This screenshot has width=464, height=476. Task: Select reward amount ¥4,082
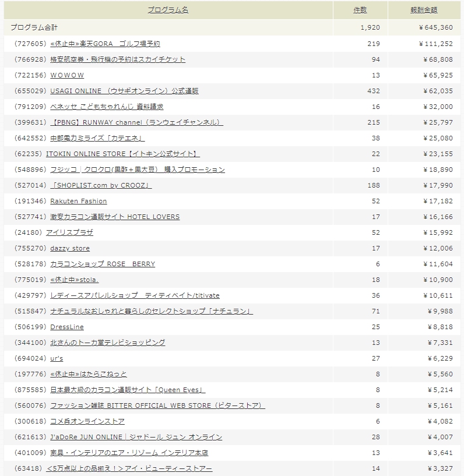tap(440, 422)
